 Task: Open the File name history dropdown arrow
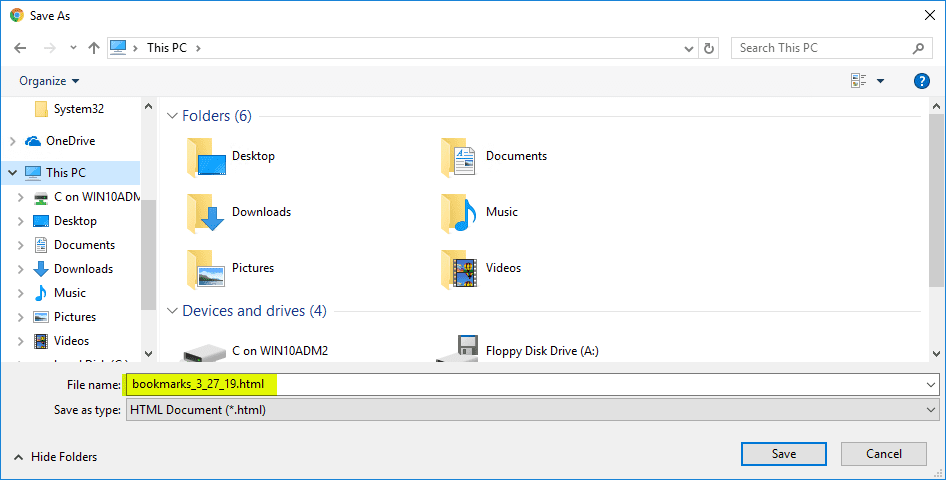click(930, 384)
